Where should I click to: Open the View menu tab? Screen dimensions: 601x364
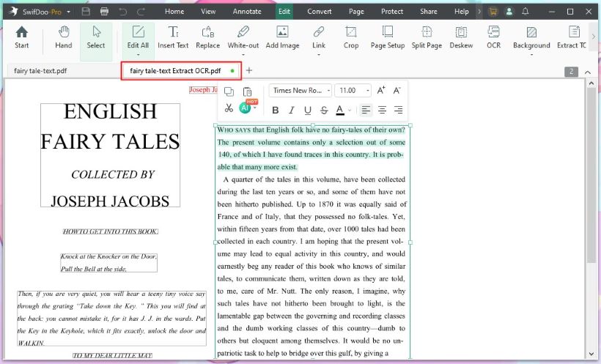coord(208,12)
